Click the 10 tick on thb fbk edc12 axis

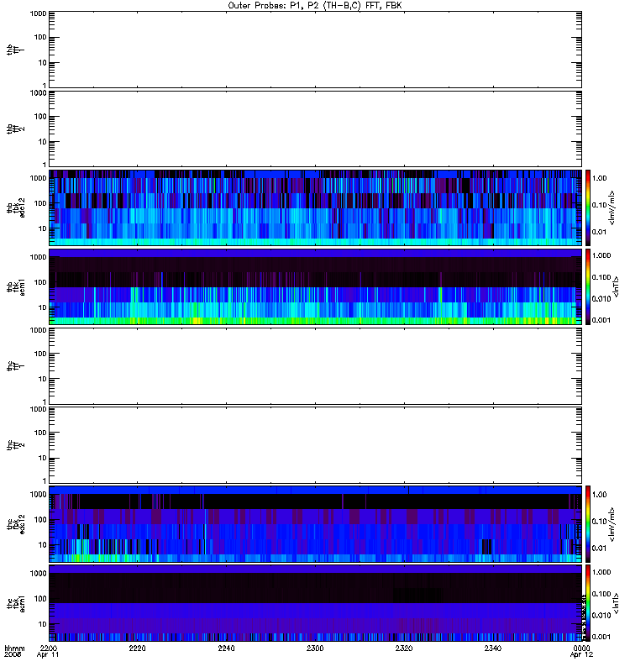click(42, 228)
